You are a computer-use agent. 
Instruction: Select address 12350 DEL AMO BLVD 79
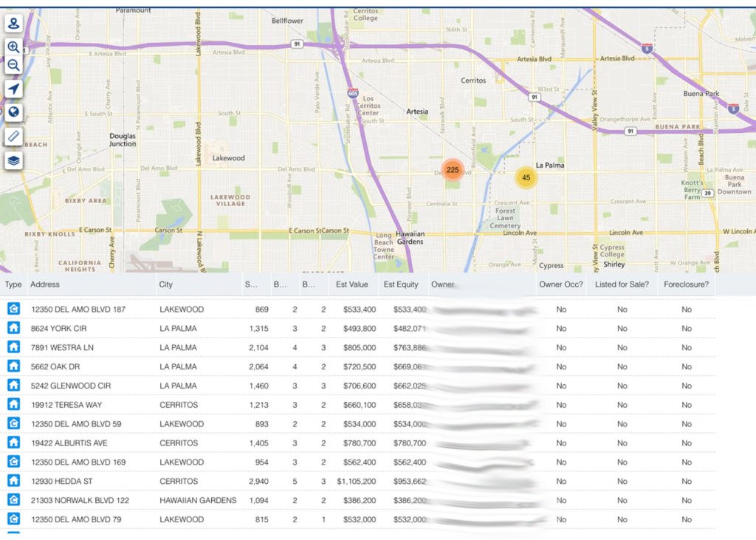(x=76, y=520)
